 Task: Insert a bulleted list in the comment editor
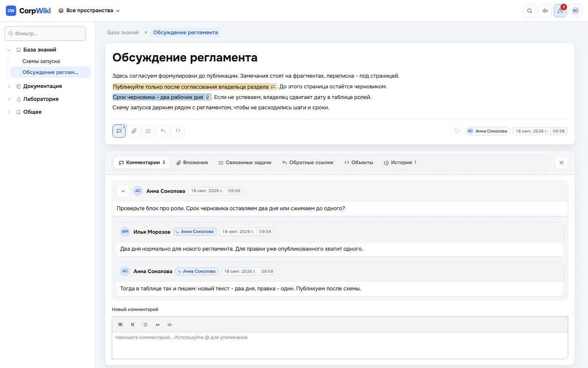point(145,325)
